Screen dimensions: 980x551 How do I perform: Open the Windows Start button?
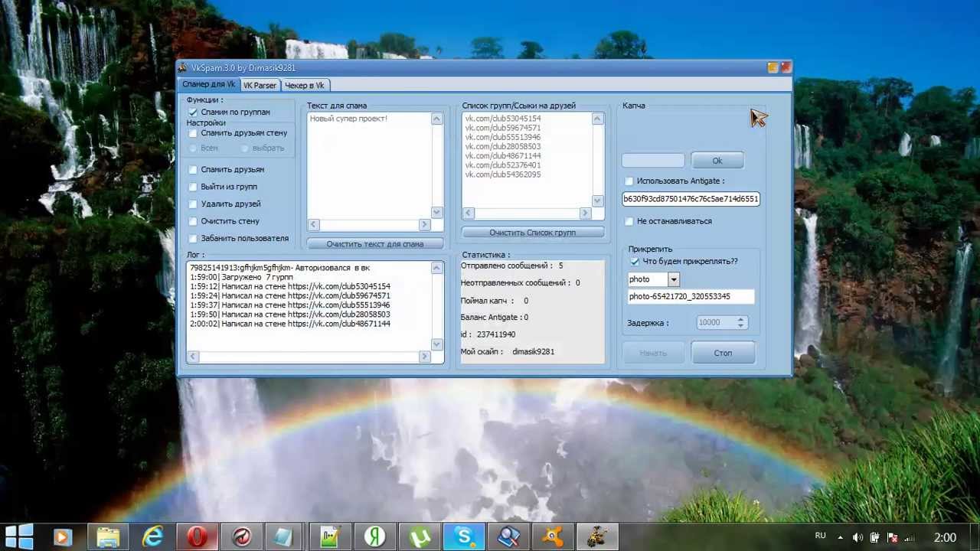18,536
